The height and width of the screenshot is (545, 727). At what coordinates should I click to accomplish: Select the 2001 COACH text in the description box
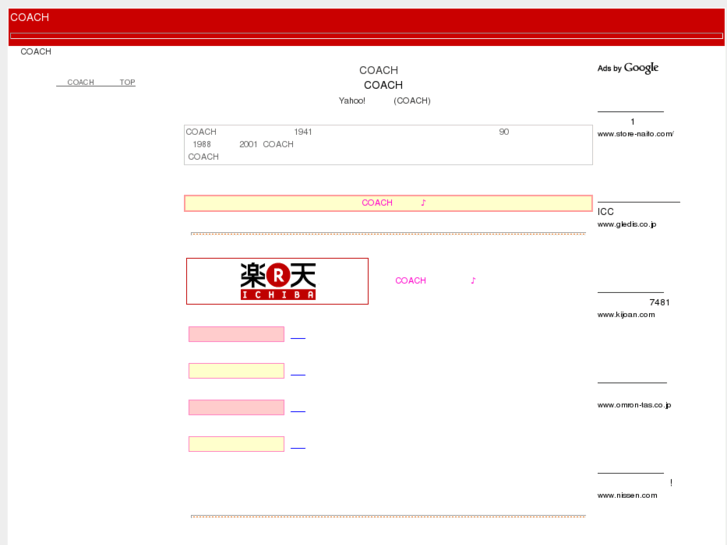click(266, 144)
